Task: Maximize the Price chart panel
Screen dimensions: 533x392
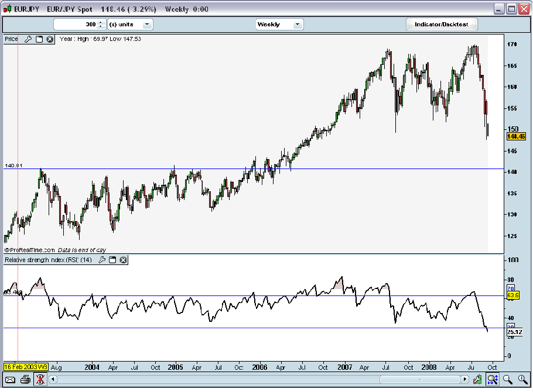Action: tap(39, 39)
